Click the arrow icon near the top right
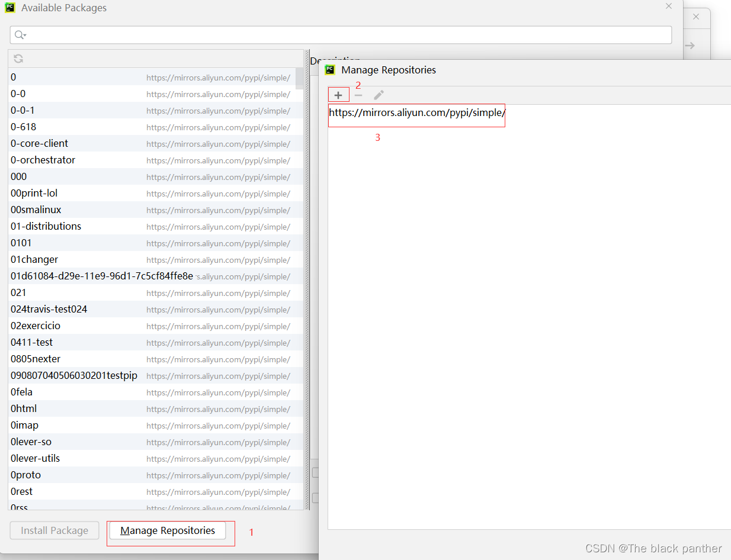This screenshot has width=731, height=560. pyautogui.click(x=689, y=44)
